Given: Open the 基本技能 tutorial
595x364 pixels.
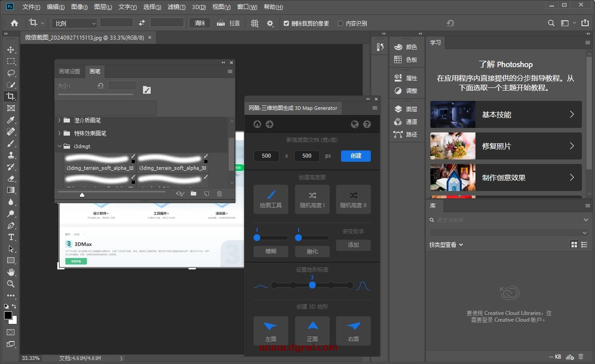Looking at the screenshot, I should 506,114.
